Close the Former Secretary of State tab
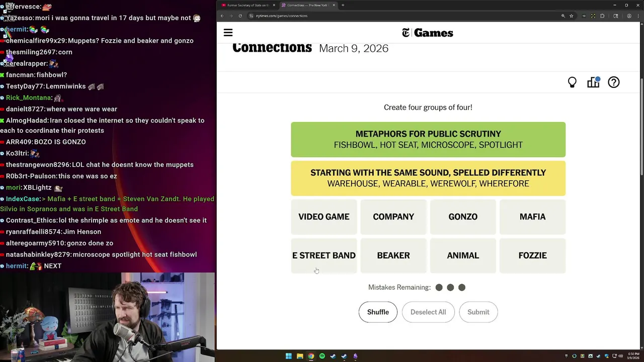 tap(274, 5)
